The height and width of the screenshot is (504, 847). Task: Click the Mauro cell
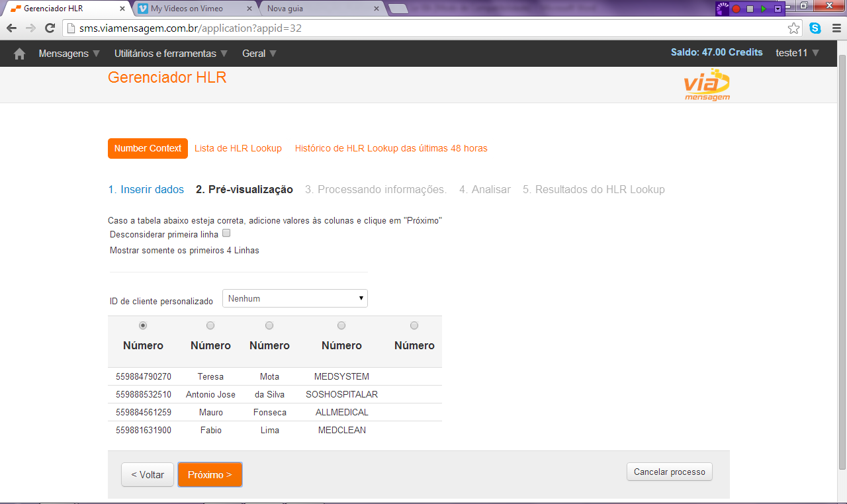(211, 412)
